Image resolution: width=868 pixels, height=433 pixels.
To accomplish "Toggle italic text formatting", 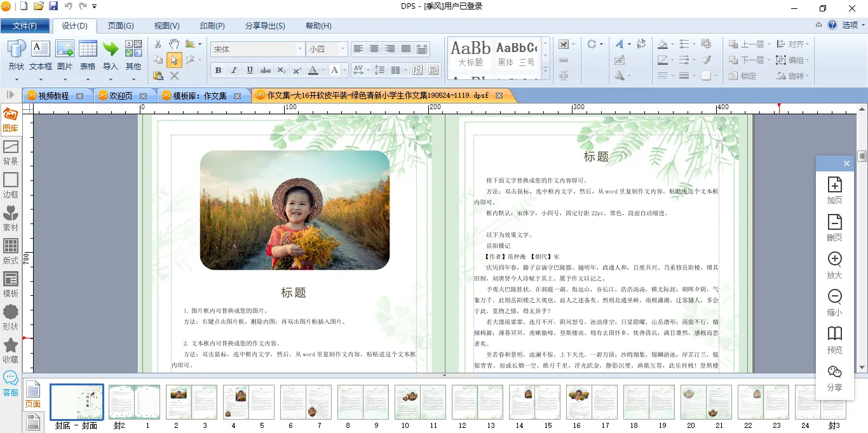I will tap(234, 70).
